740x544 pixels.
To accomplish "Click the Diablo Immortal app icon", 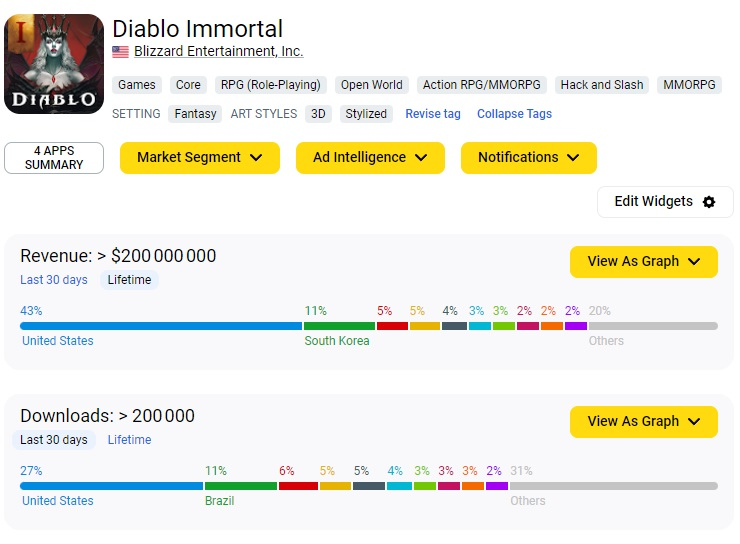I will pos(54,64).
